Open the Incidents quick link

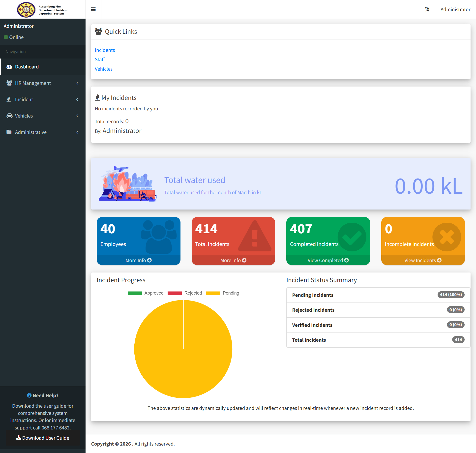click(105, 50)
